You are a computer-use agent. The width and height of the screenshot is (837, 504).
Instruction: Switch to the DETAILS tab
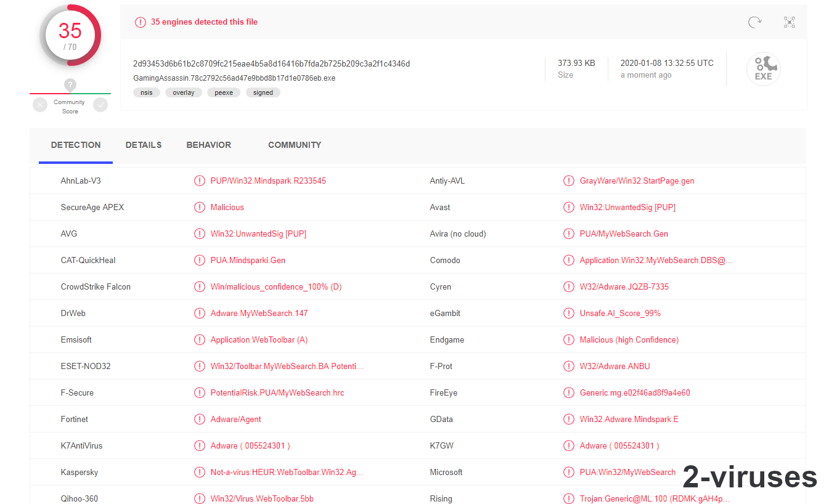(x=144, y=145)
